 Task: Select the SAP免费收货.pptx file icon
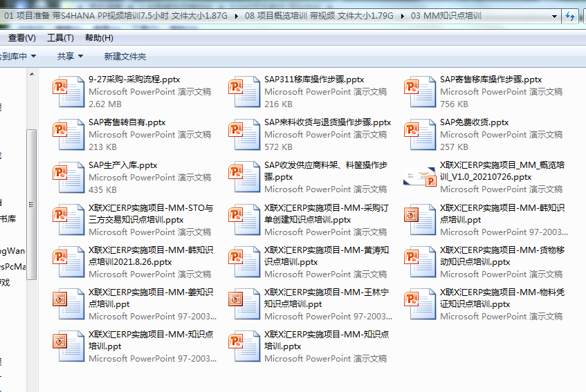click(420, 134)
